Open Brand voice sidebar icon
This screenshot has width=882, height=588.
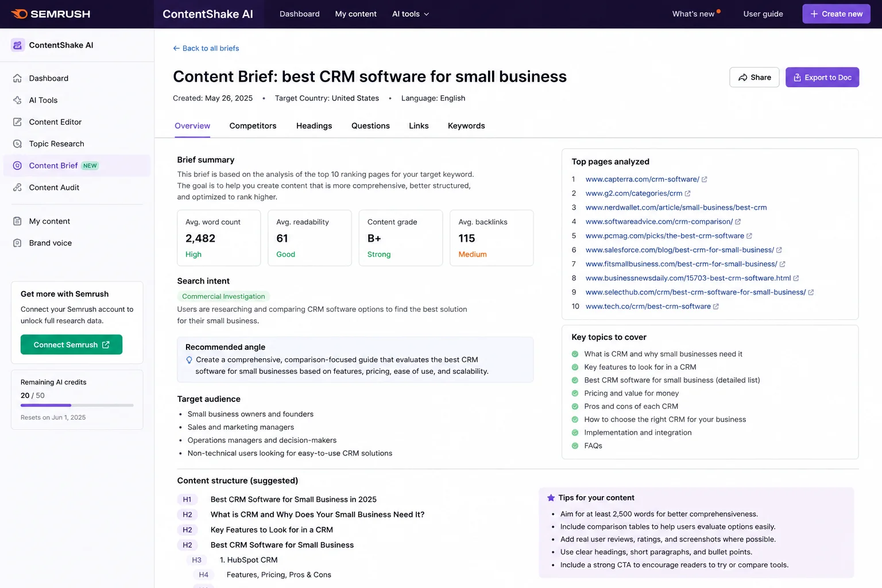[x=17, y=243]
